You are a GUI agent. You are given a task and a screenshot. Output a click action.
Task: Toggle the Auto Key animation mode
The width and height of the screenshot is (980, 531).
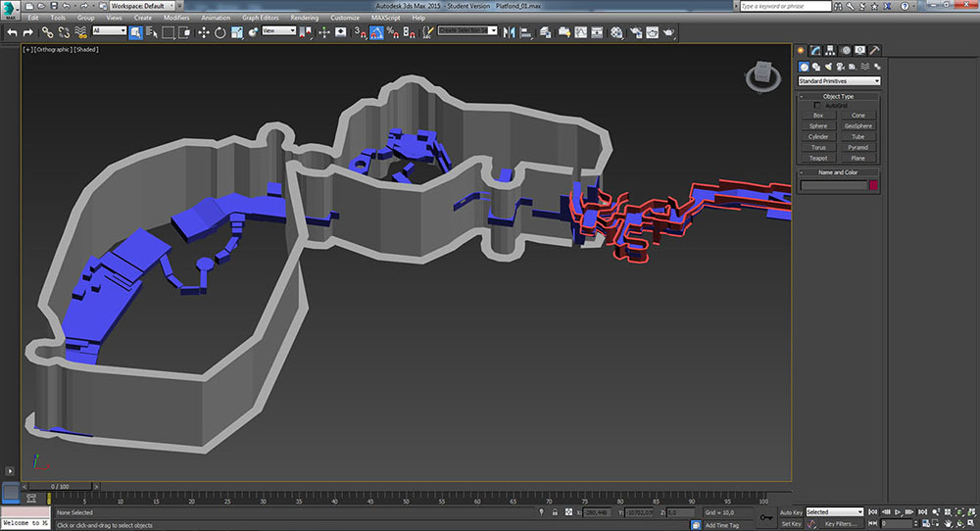(x=791, y=512)
